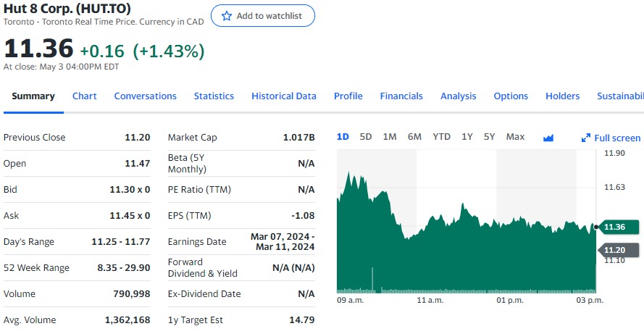Open the Historical Data tab
Image resolution: width=644 pixels, height=334 pixels.
tap(284, 96)
